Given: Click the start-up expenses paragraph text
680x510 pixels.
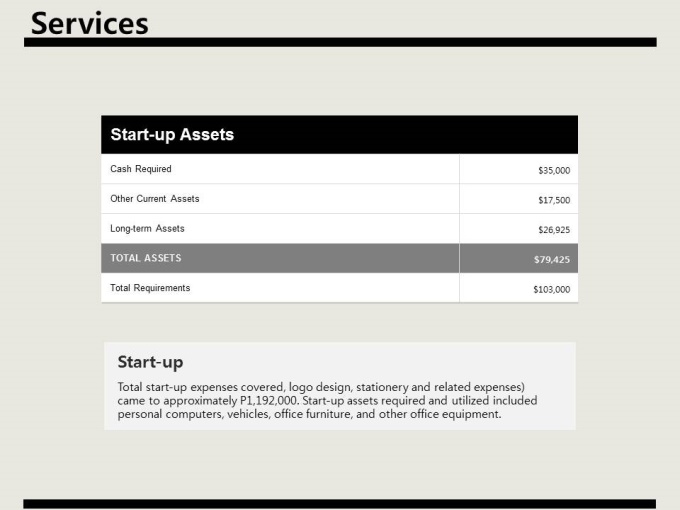Looking at the screenshot, I should pyautogui.click(x=327, y=400).
